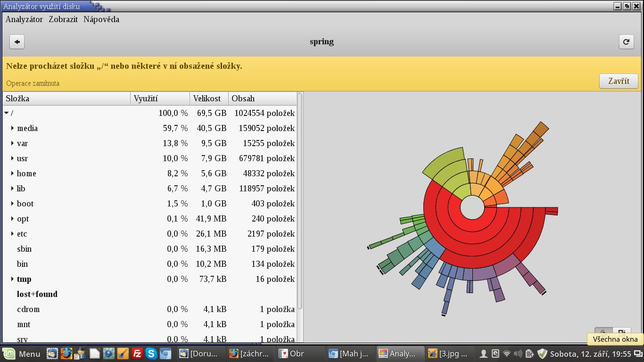Dismiss the warning with Zavřít button

(x=618, y=81)
